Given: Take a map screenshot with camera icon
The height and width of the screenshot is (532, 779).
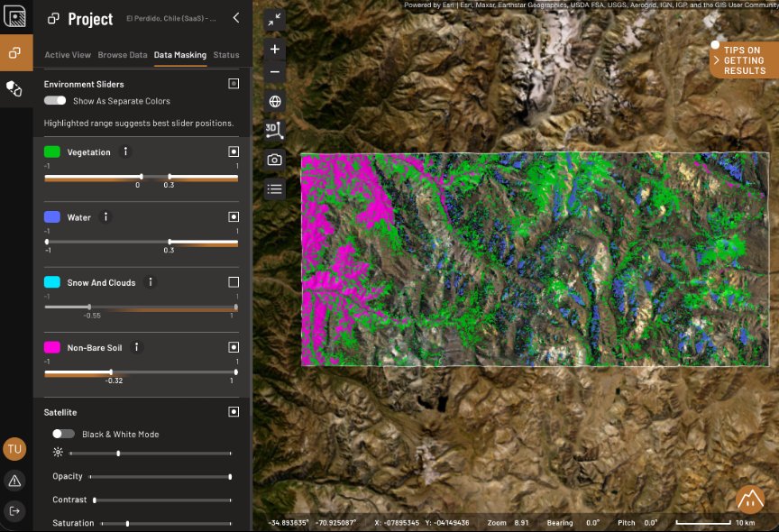Looking at the screenshot, I should pyautogui.click(x=274, y=160).
